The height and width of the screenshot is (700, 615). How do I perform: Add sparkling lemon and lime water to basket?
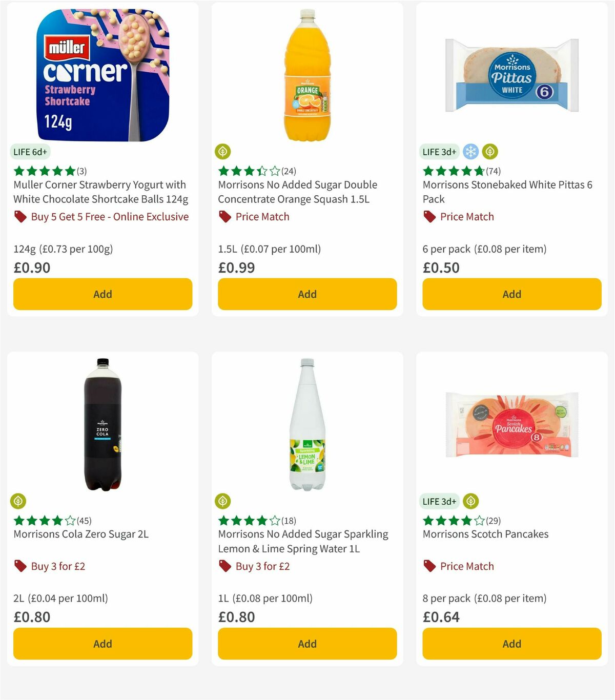pos(307,644)
